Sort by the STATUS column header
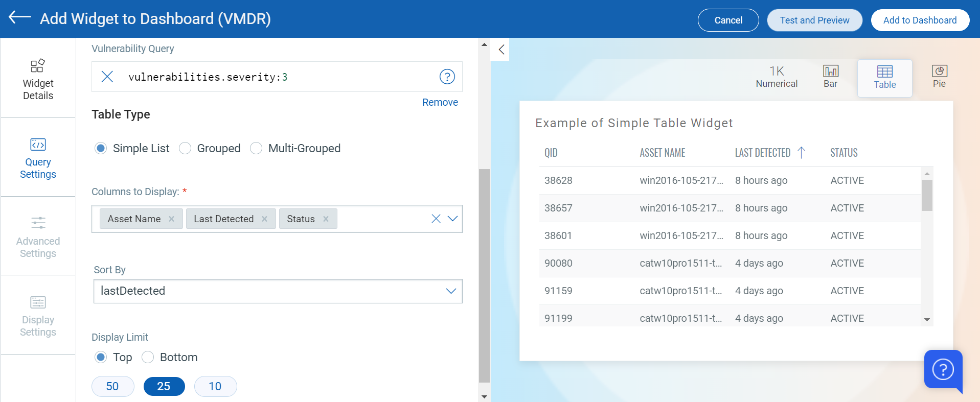The height and width of the screenshot is (402, 980). coord(844,153)
